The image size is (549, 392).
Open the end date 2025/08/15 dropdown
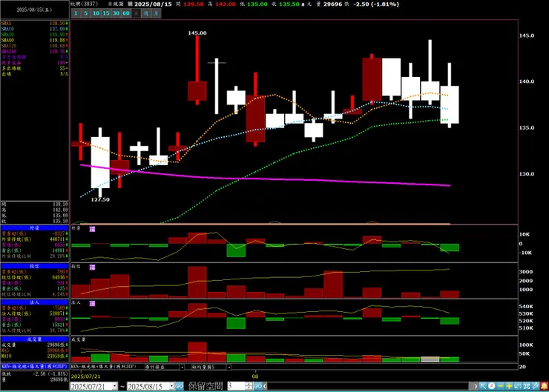171,386
